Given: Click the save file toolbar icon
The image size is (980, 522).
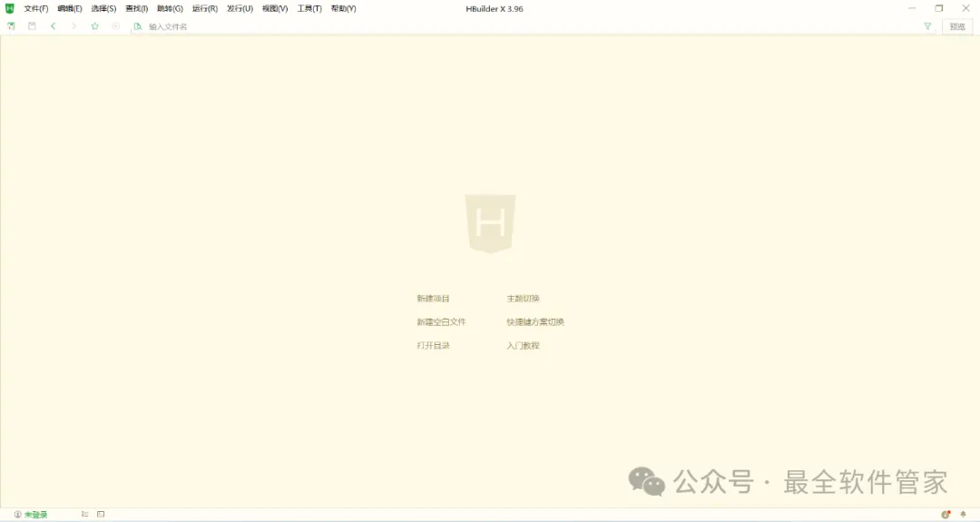Looking at the screenshot, I should point(32,26).
